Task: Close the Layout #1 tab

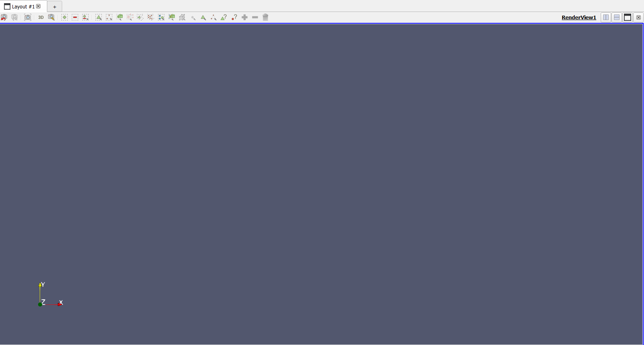Action: tap(38, 6)
